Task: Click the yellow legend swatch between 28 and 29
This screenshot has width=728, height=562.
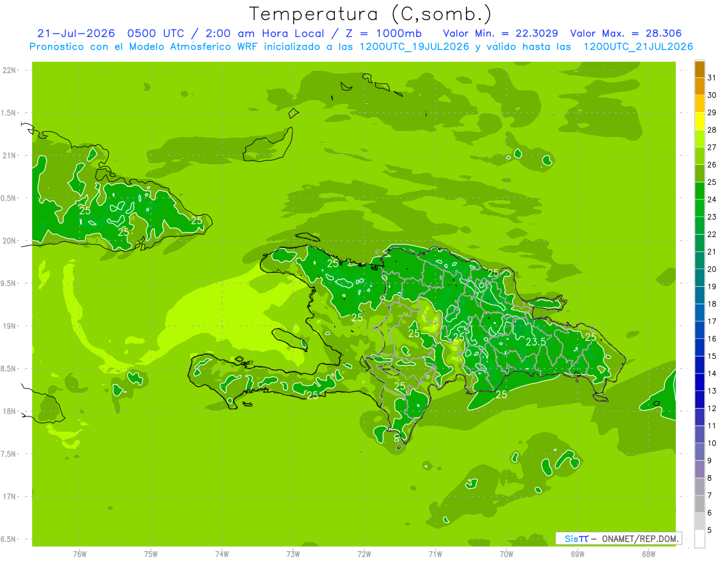Action: pyautogui.click(x=699, y=121)
